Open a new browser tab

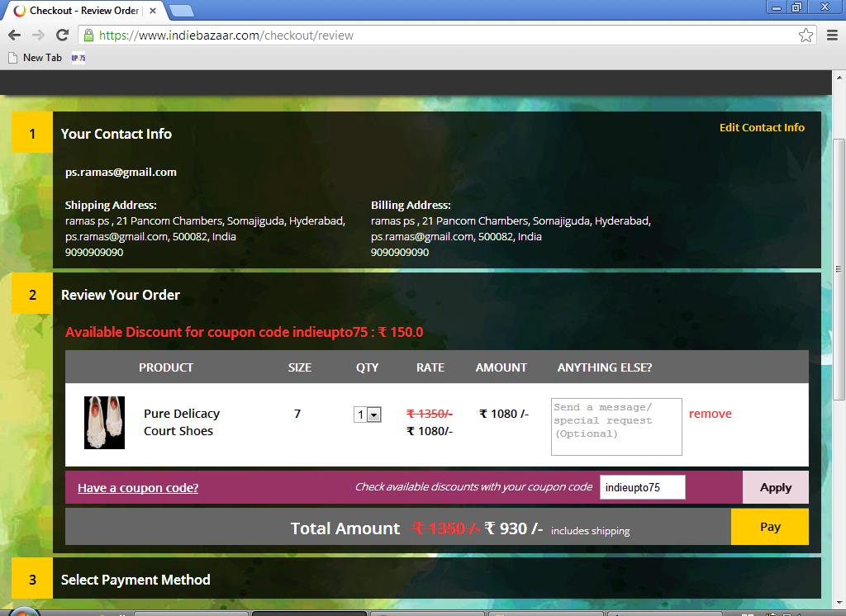pyautogui.click(x=182, y=11)
